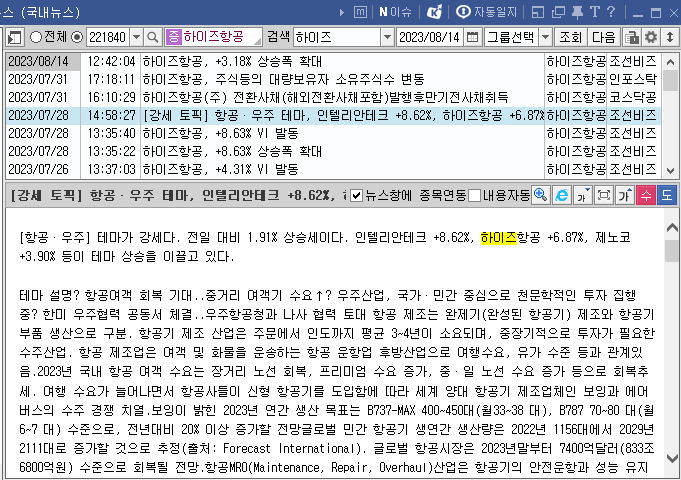Open the calendar date picker icon
This screenshot has width=681, height=480.
tap(472, 37)
